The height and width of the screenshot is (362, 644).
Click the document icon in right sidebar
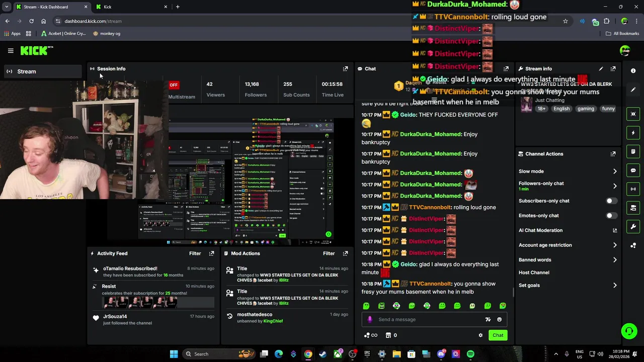pos(633,151)
